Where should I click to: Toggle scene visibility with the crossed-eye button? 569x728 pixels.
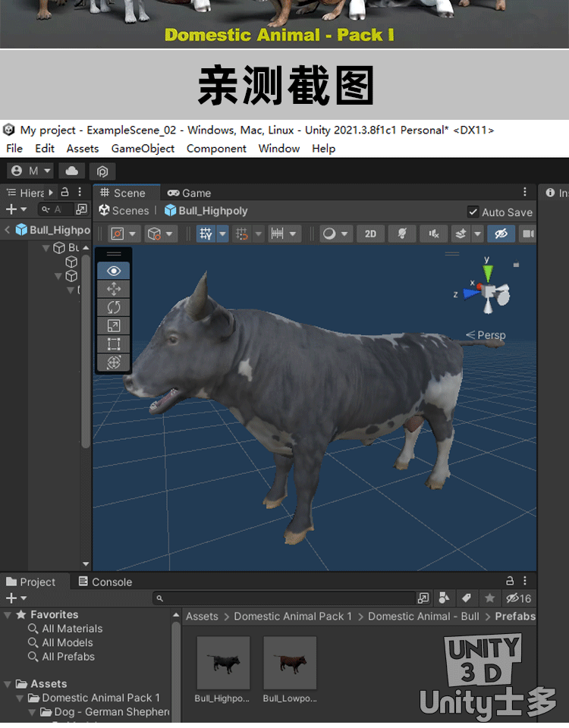[501, 234]
